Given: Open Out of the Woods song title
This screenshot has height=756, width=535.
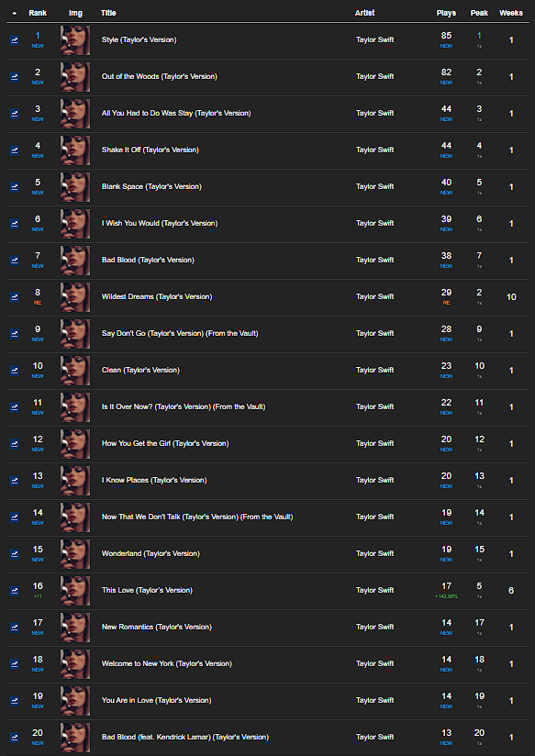Looking at the screenshot, I should (x=159, y=77).
